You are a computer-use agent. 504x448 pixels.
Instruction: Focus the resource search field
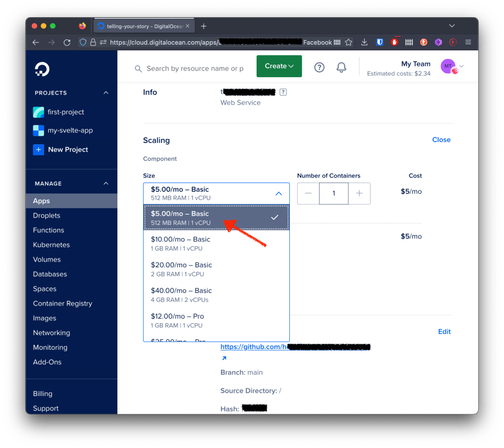tap(195, 69)
